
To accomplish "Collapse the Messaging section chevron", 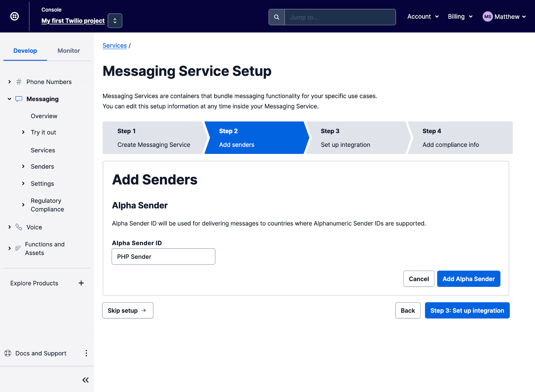I will point(9,99).
